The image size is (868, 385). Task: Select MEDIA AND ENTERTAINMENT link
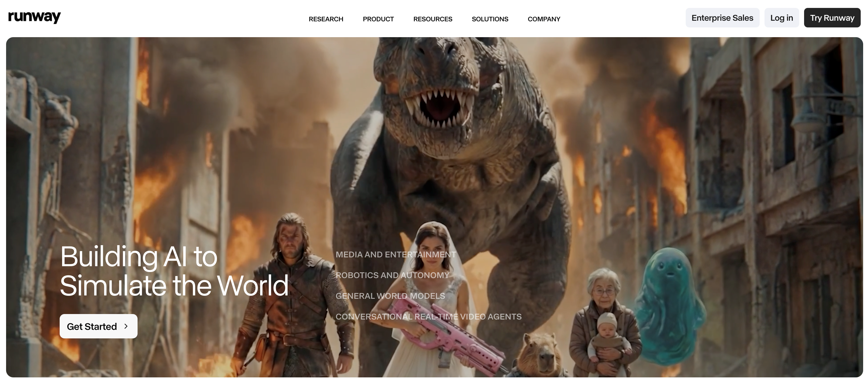tap(395, 255)
